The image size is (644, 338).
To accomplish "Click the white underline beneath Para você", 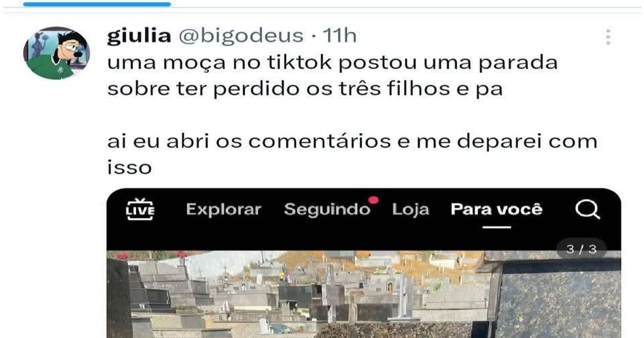I will coord(496,226).
